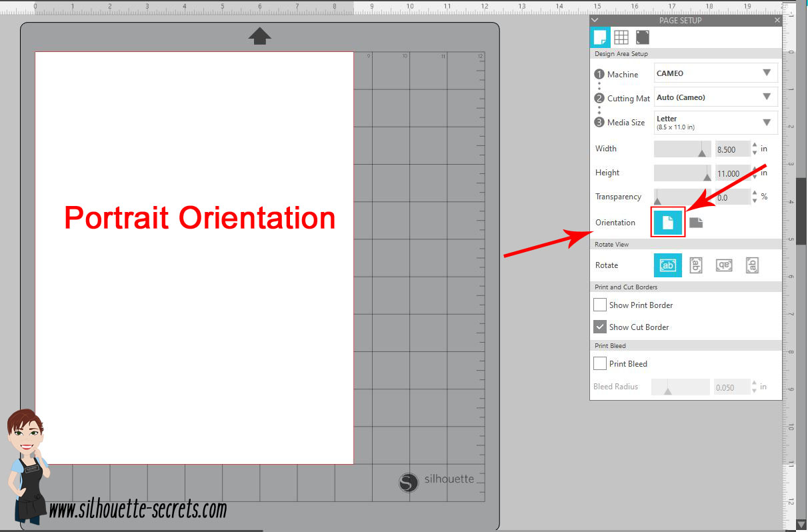Increase page Width using stepper arrow
This screenshot has height=532, width=808.
coord(754,146)
